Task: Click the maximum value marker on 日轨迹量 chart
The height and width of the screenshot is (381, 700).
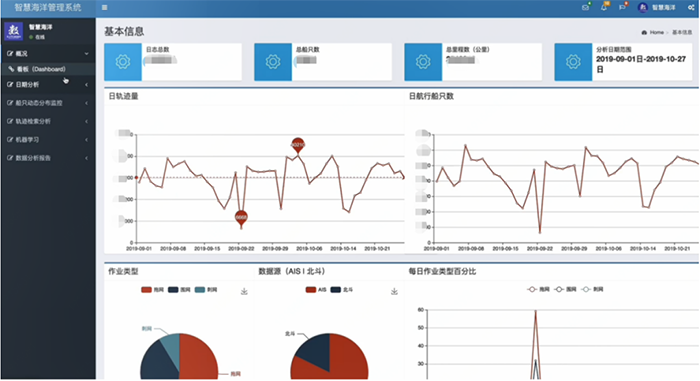Action: (298, 145)
